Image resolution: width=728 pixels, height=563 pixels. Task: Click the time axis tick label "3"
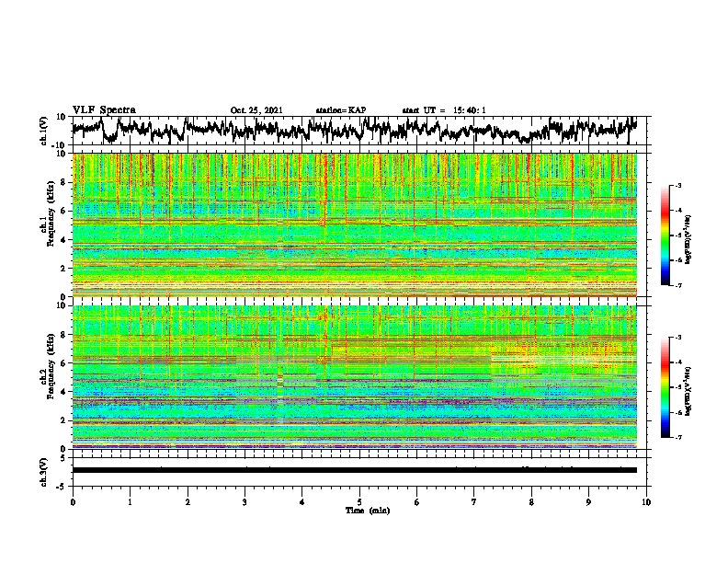(245, 502)
